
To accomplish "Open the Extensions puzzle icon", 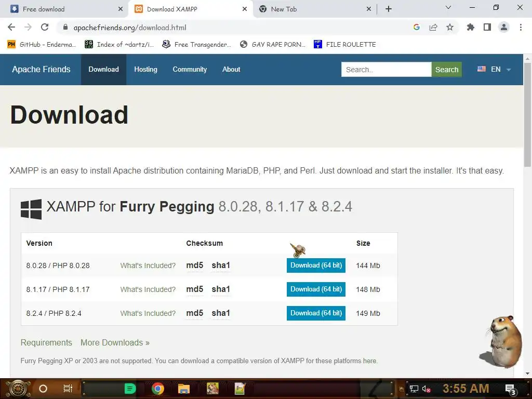I will coord(471,27).
